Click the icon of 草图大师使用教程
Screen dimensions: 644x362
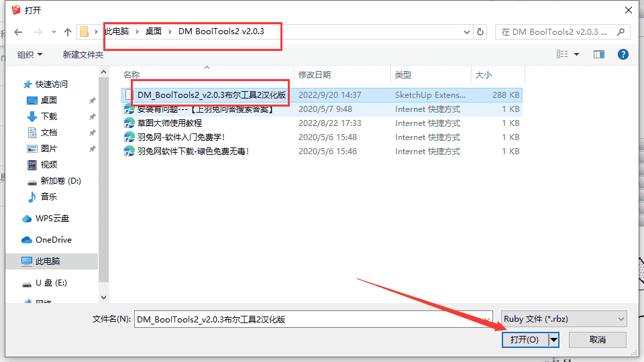[129, 123]
